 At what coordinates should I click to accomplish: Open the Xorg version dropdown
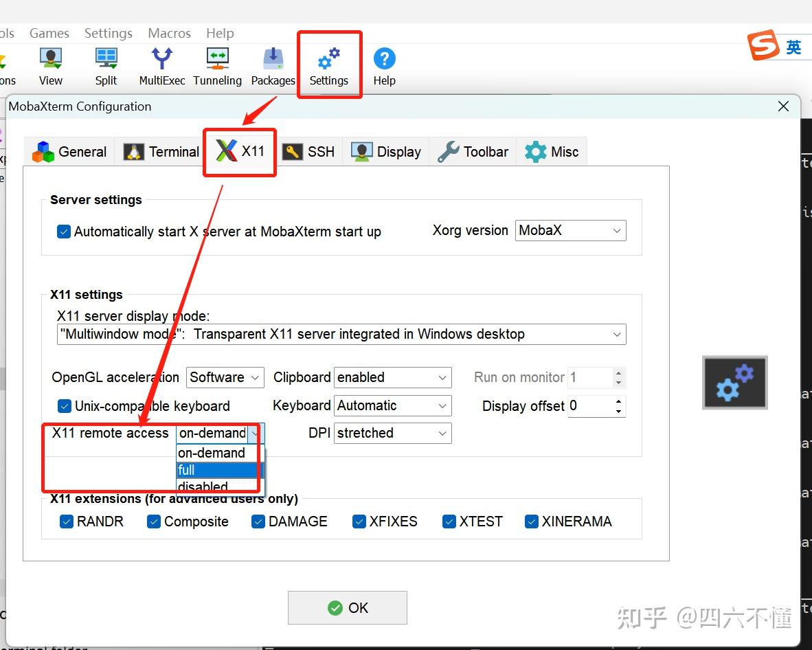click(617, 230)
